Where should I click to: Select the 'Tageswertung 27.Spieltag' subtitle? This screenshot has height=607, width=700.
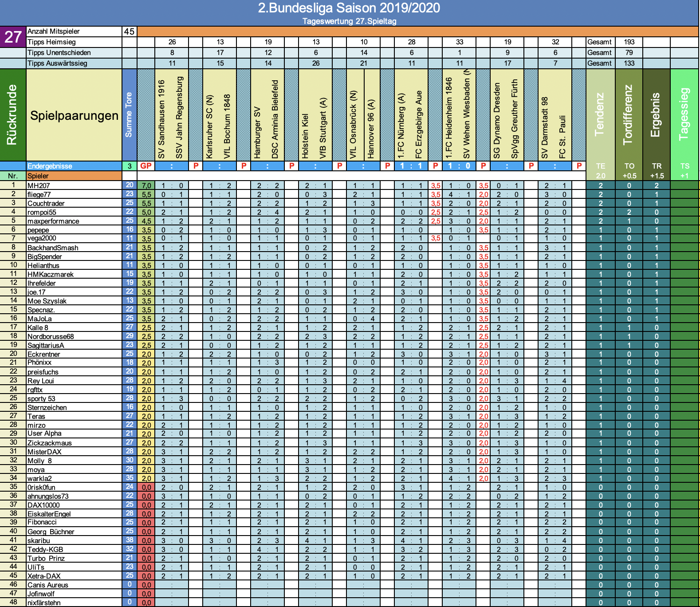click(349, 21)
